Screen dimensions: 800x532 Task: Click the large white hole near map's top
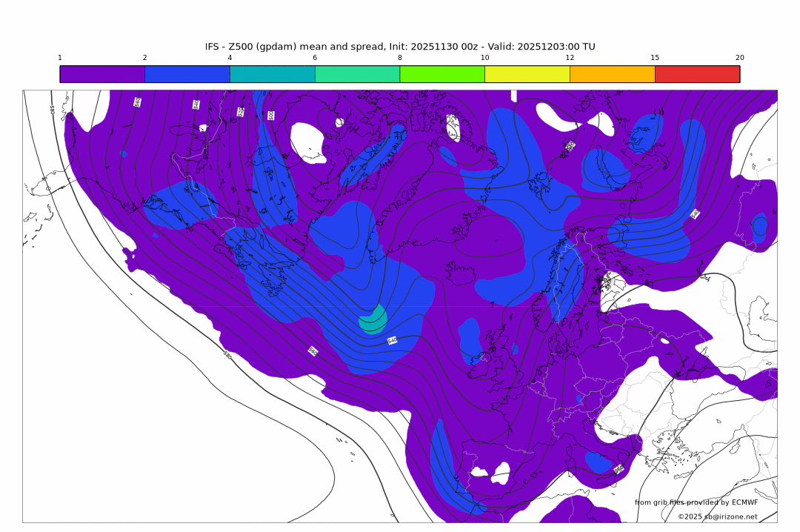click(308, 142)
